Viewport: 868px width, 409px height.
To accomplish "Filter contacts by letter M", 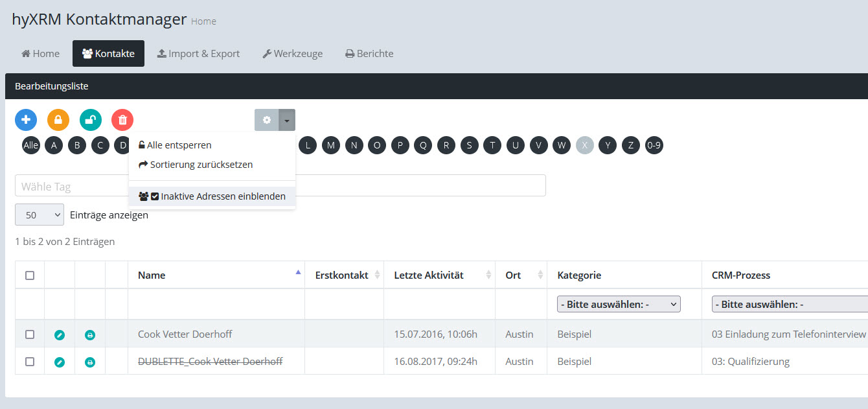I will click(331, 145).
